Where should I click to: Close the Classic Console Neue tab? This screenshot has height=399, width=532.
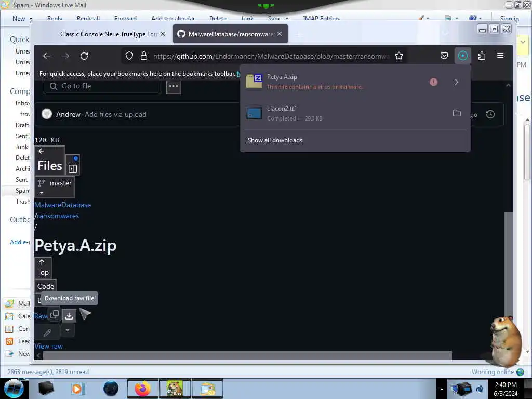coord(163,34)
